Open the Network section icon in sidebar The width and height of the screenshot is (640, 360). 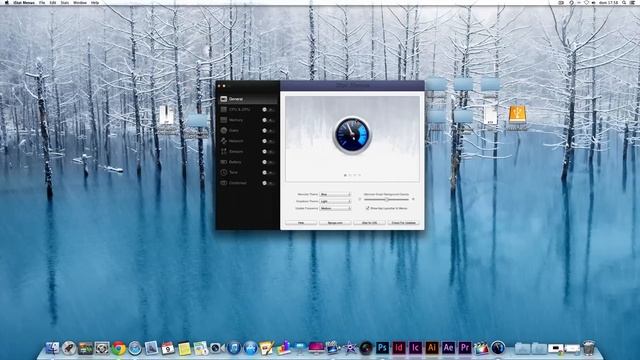pyautogui.click(x=224, y=141)
